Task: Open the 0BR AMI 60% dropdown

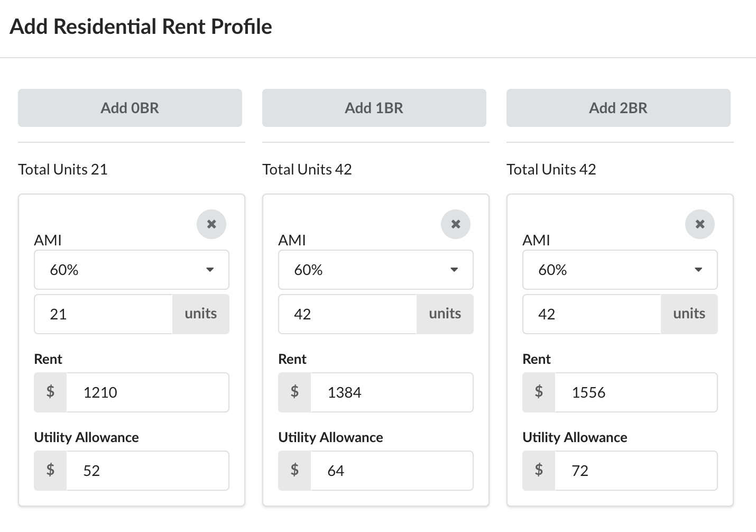Action: 132,270
